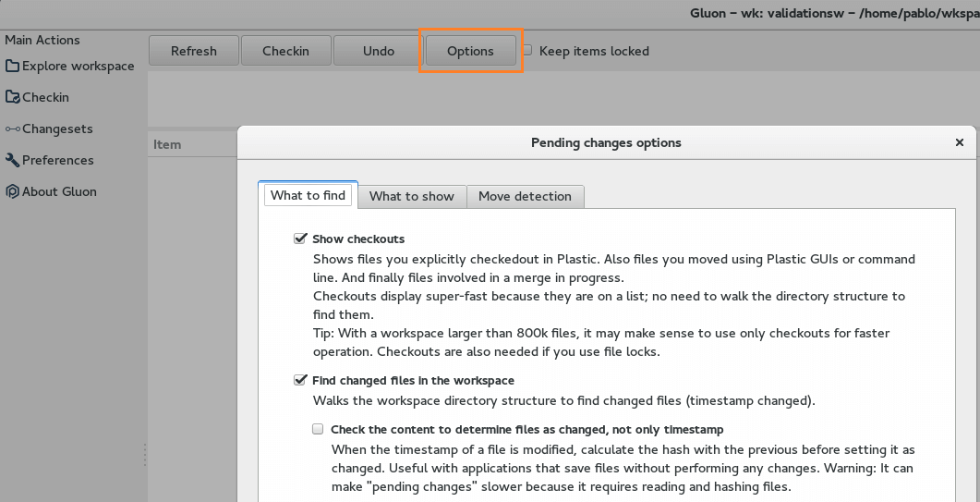Screen dimensions: 980x502
Task: Click the Checkin sidebar icon
Action: click(x=12, y=97)
